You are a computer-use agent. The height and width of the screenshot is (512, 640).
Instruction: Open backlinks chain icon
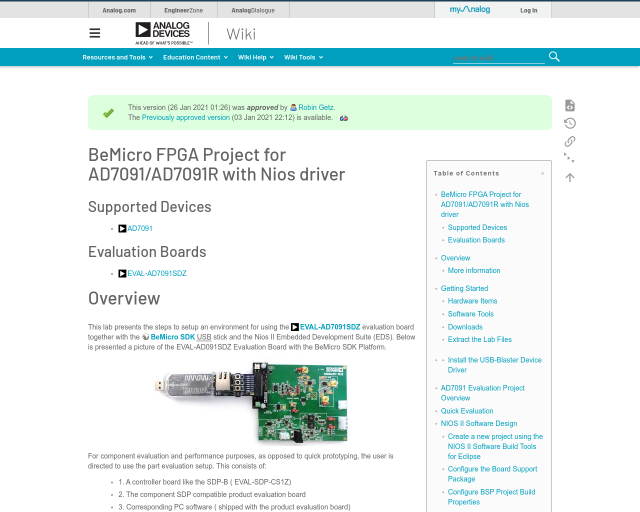point(569,141)
